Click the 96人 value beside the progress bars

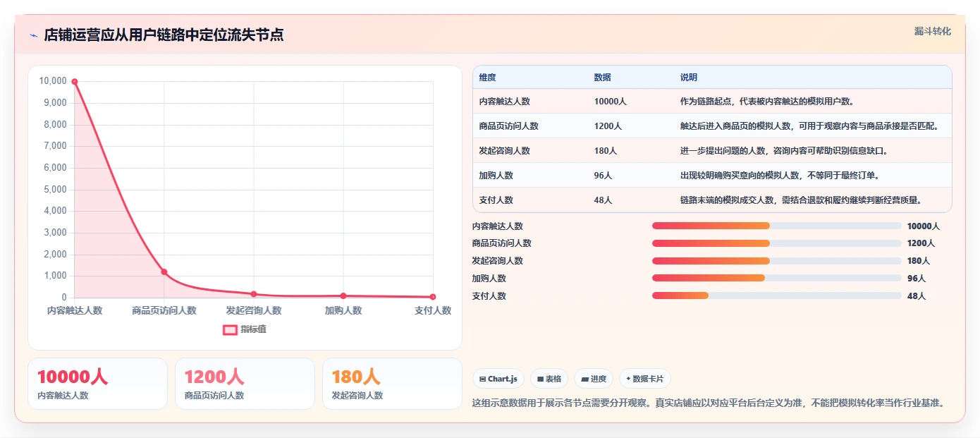(917, 279)
